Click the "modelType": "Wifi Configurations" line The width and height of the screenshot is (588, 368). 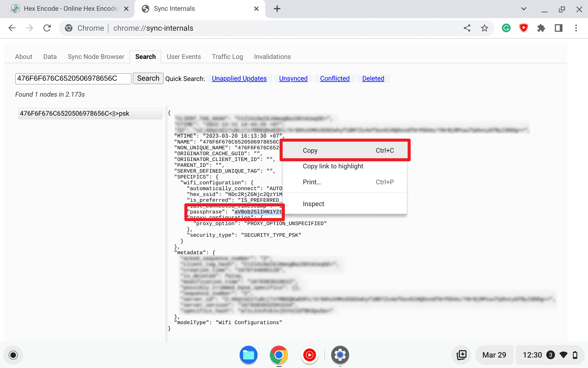click(x=228, y=323)
